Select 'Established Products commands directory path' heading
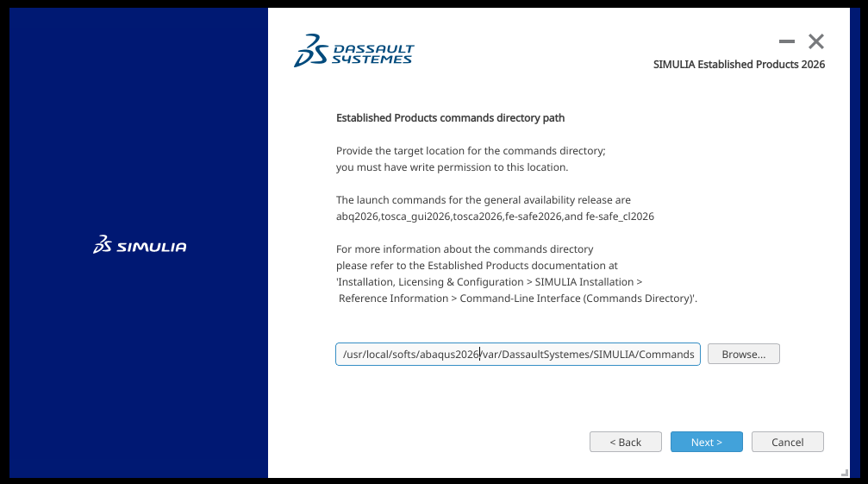The width and height of the screenshot is (868, 484). pos(450,118)
